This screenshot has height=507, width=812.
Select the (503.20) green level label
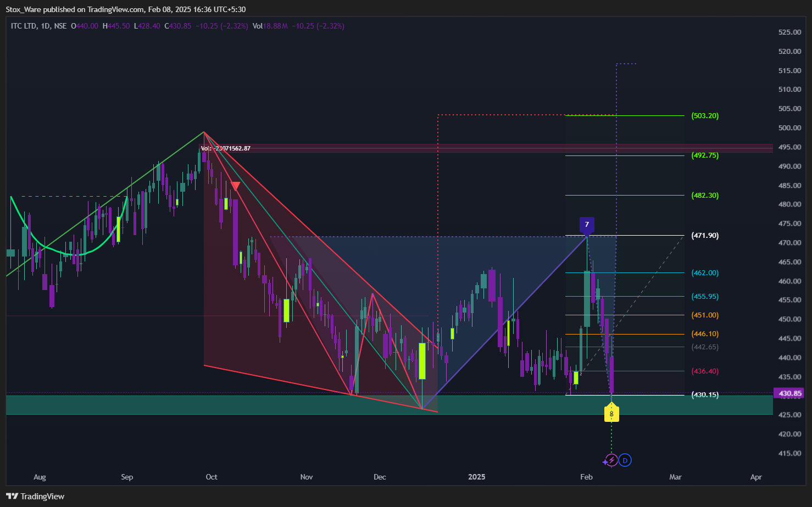[705, 116]
